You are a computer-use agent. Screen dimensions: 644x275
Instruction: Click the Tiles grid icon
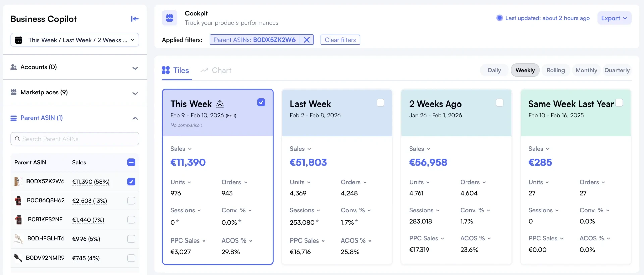pos(166,70)
